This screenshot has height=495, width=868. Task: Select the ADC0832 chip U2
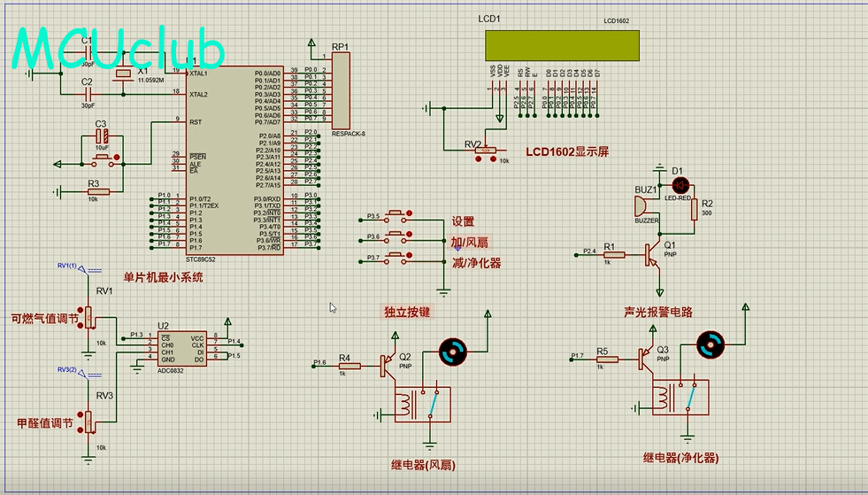[x=182, y=349]
